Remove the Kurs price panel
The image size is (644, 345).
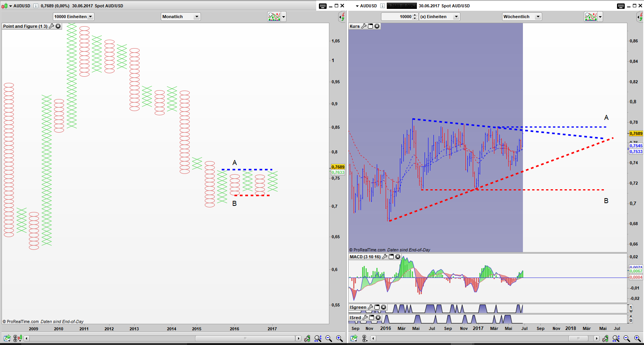377,26
